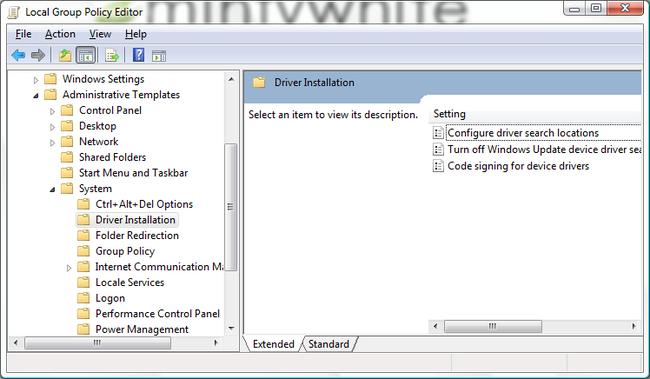
Task: Click the Local Group Policy Editor title icon
Action: tap(13, 12)
